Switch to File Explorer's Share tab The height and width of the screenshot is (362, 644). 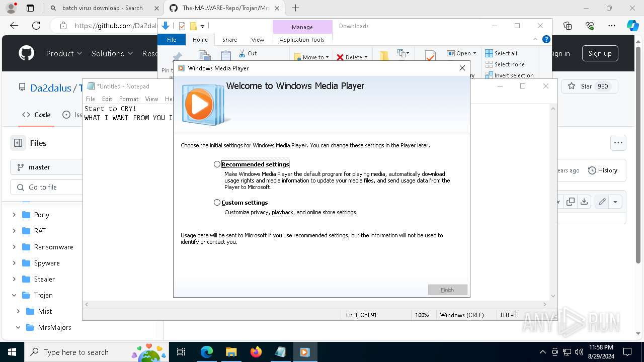coord(229,40)
